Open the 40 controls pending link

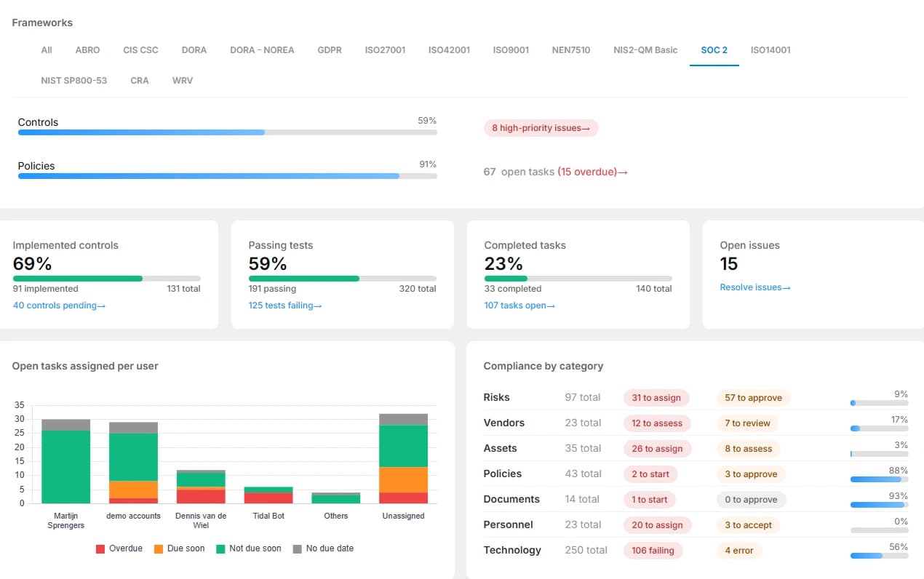point(59,306)
